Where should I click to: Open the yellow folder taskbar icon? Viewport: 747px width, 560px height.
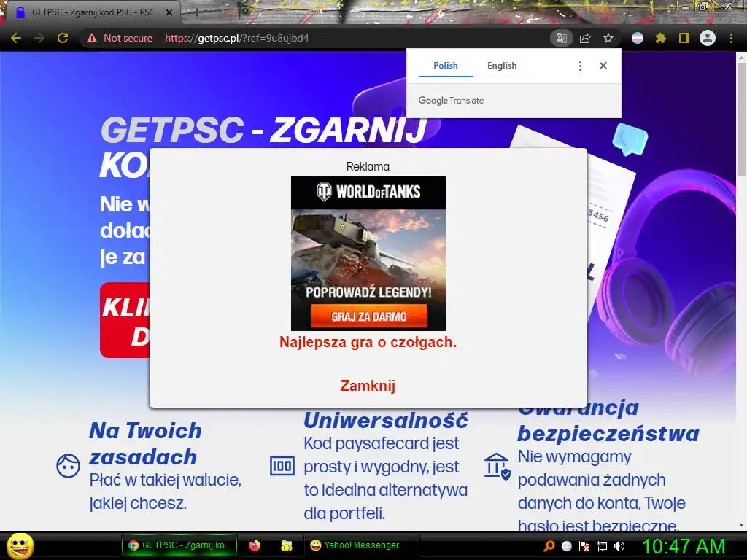[x=286, y=545]
